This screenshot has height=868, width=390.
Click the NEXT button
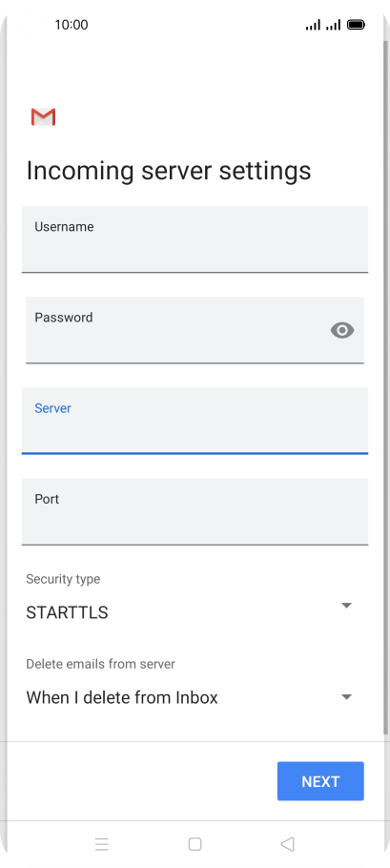(320, 781)
